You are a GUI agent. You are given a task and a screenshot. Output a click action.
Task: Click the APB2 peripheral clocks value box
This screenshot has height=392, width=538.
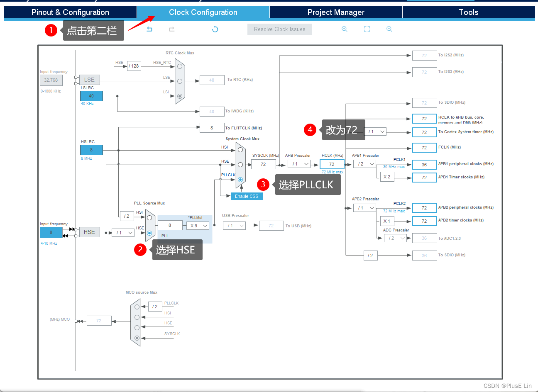tap(424, 208)
